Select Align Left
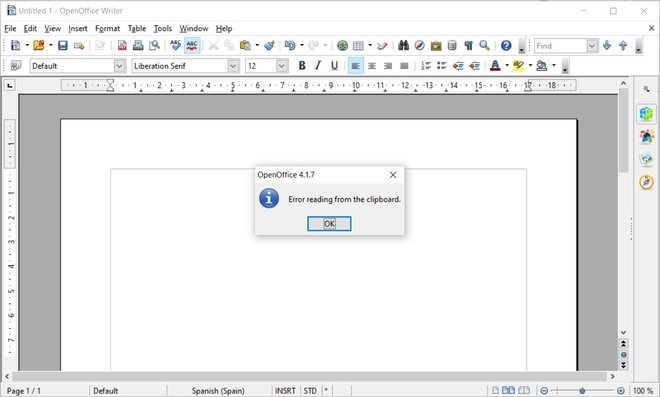Image resolution: width=660 pixels, height=397 pixels. [356, 66]
